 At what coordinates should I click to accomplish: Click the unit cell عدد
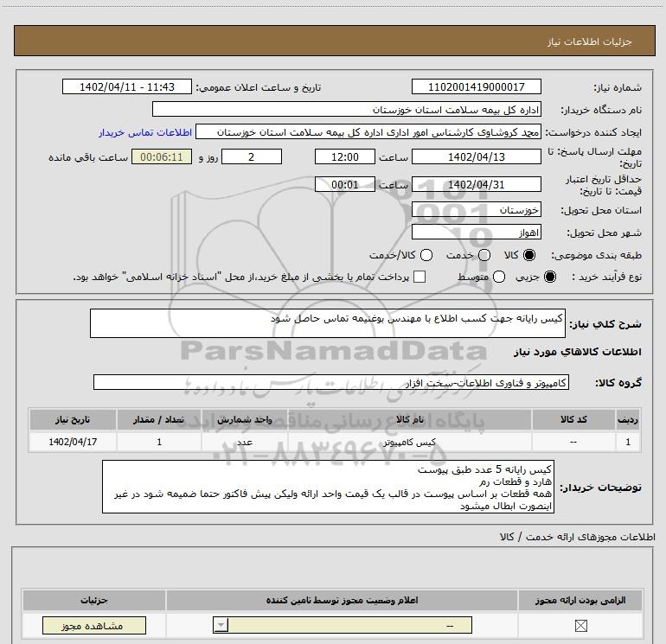tap(245, 443)
